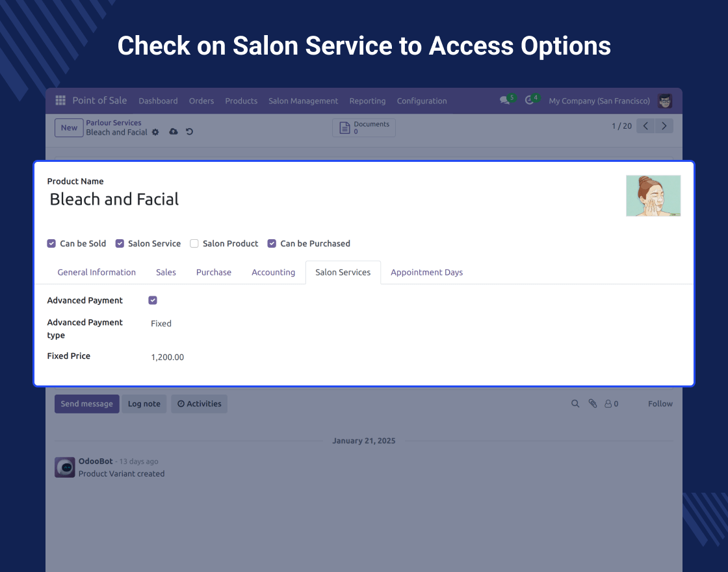The image size is (728, 572).
Task: Open the conversations chat icon
Action: [x=504, y=100]
